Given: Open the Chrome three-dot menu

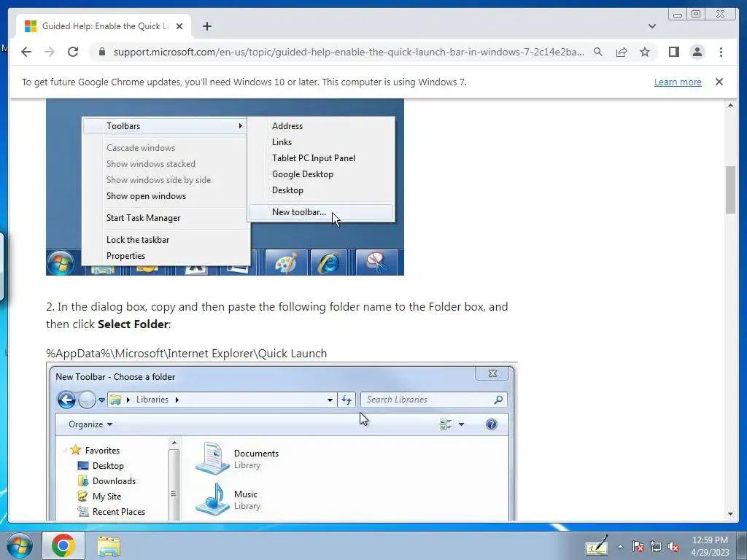Looking at the screenshot, I should tap(721, 52).
